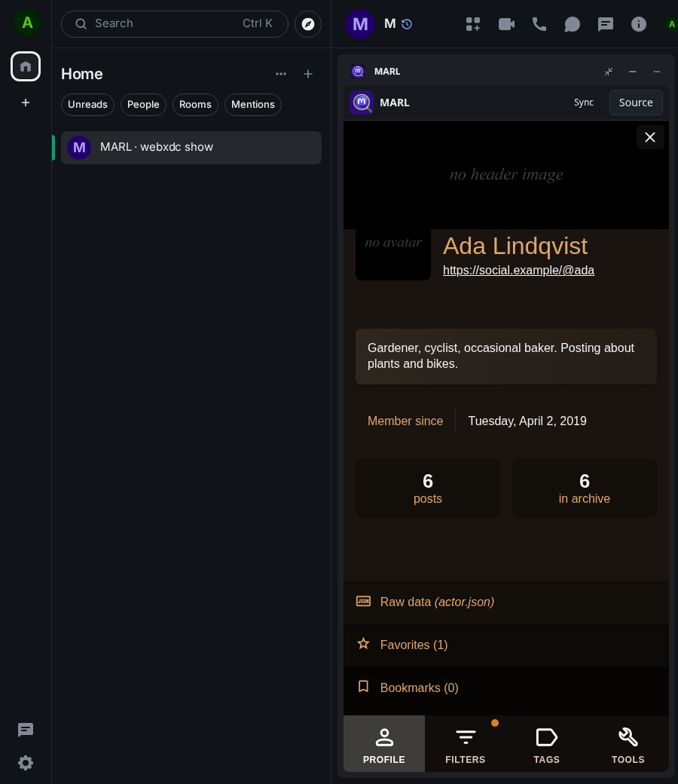This screenshot has width=678, height=784.
Task: Switch to the TAGS tab
Action: 547,743
